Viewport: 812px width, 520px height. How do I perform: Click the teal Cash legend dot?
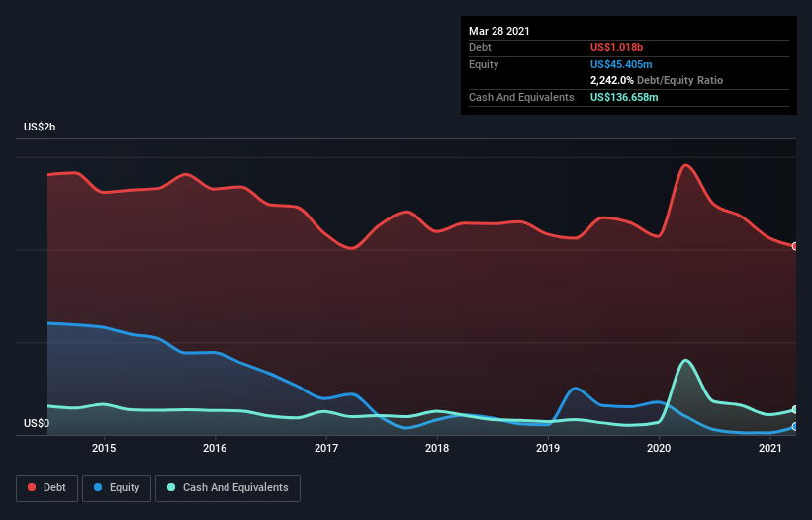pos(171,487)
